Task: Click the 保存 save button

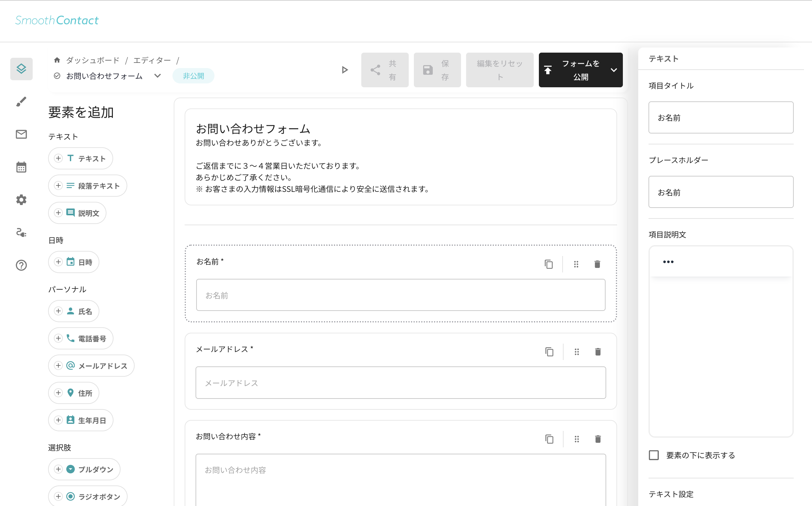Action: (437, 70)
